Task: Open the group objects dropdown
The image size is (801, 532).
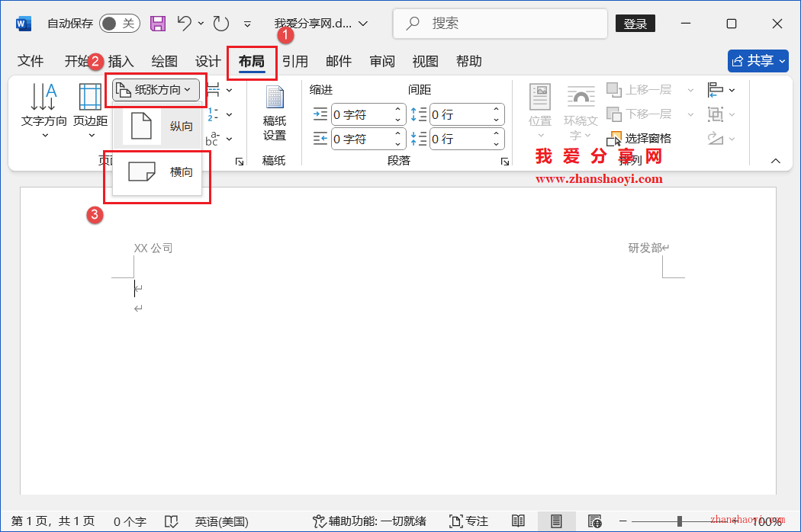Action: (x=721, y=114)
